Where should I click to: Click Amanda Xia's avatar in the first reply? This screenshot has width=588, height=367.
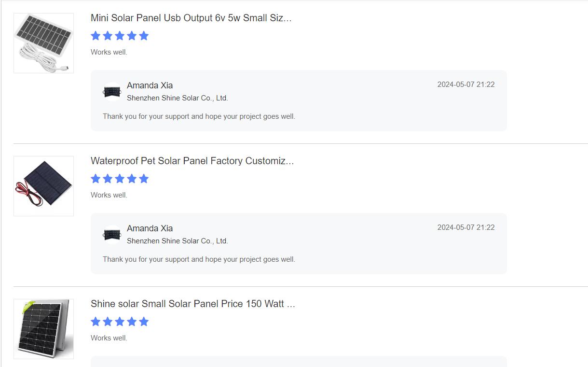(x=112, y=91)
